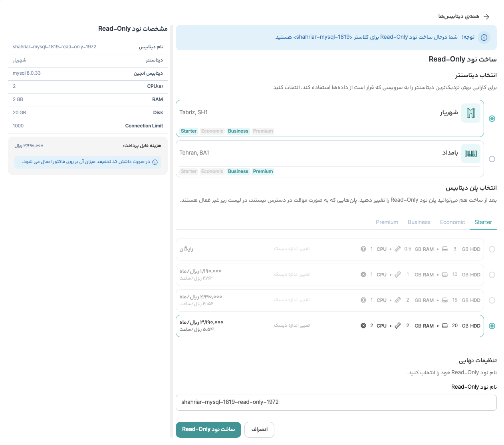Select the Shahriar datacenter radio button
The width and height of the screenshot is (504, 445).
coord(492,119)
